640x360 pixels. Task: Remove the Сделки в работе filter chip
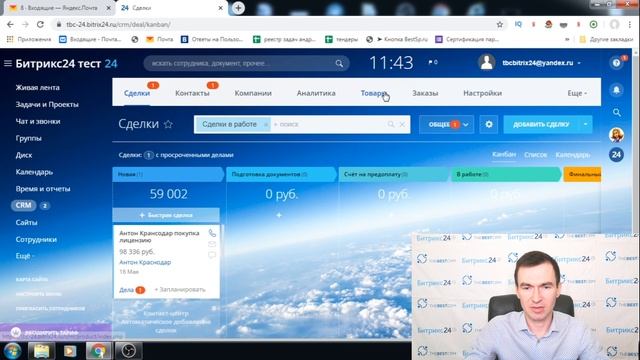point(265,124)
